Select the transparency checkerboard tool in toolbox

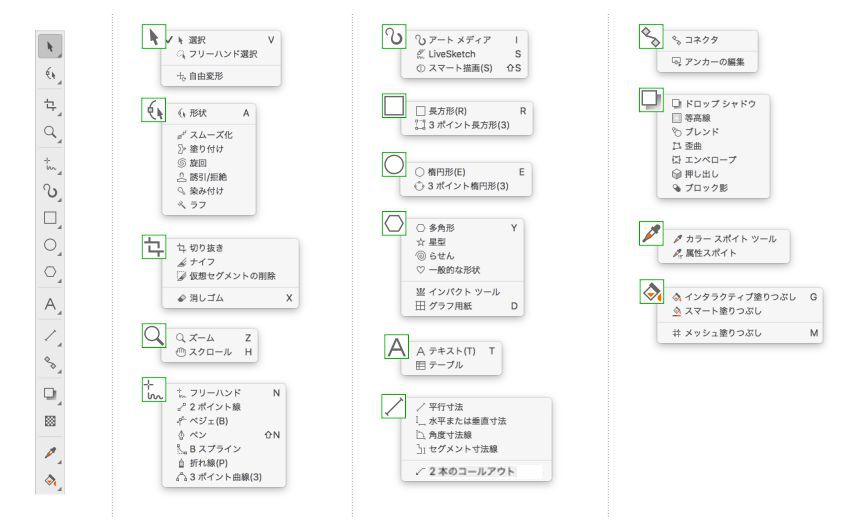tap(52, 422)
